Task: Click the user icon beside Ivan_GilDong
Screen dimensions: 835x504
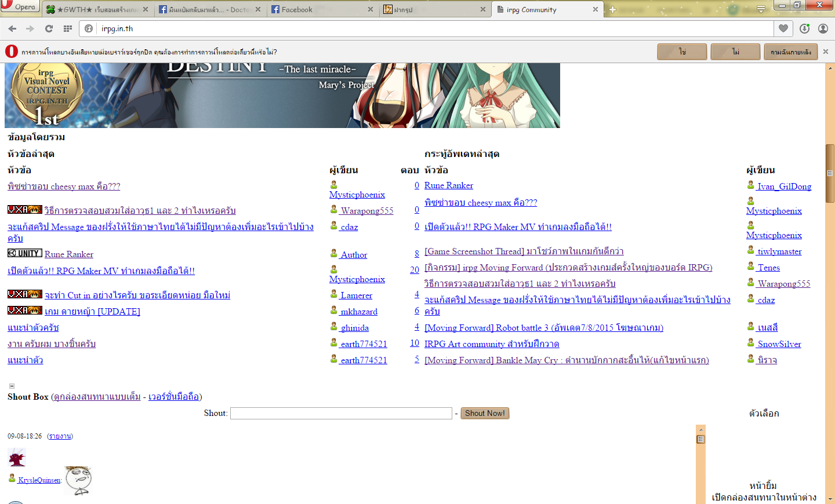Action: tap(750, 185)
